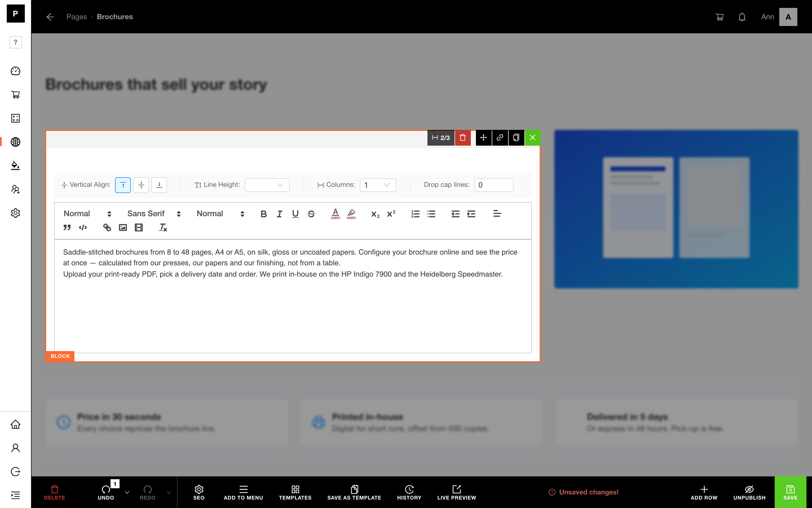Open the text color picker
The image size is (812, 508).
[335, 214]
